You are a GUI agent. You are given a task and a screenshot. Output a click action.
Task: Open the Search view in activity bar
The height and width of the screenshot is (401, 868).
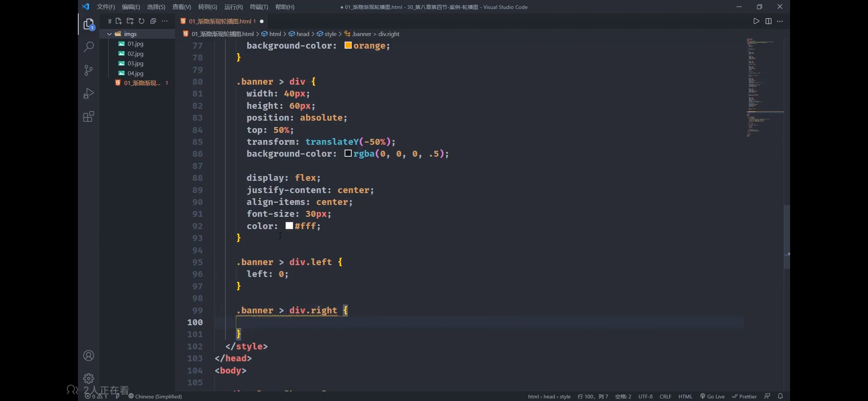89,47
